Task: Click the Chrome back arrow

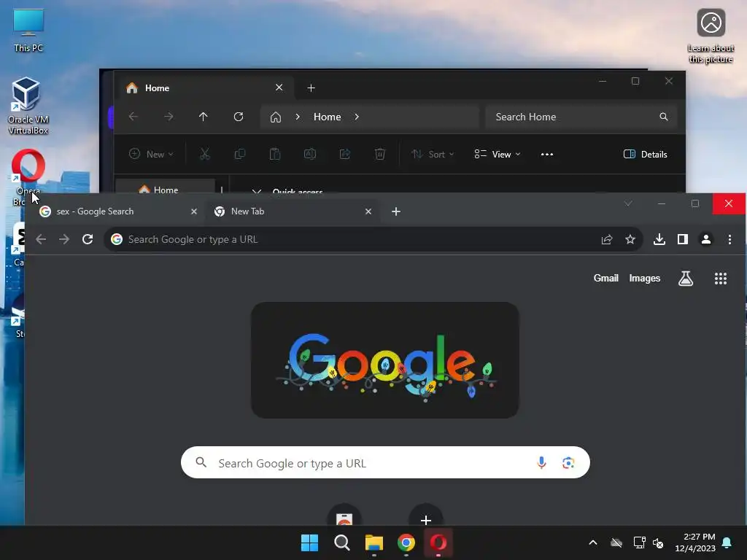Action: (x=41, y=239)
